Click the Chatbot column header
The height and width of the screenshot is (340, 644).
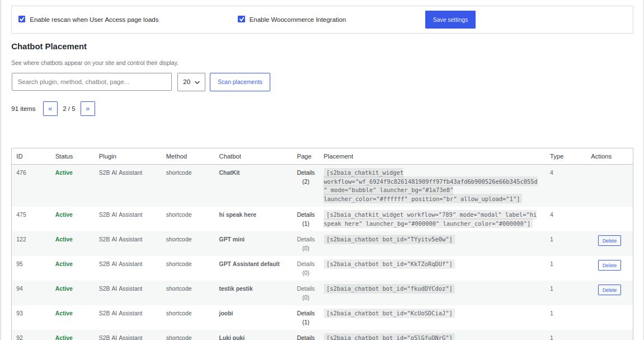pyautogui.click(x=230, y=156)
